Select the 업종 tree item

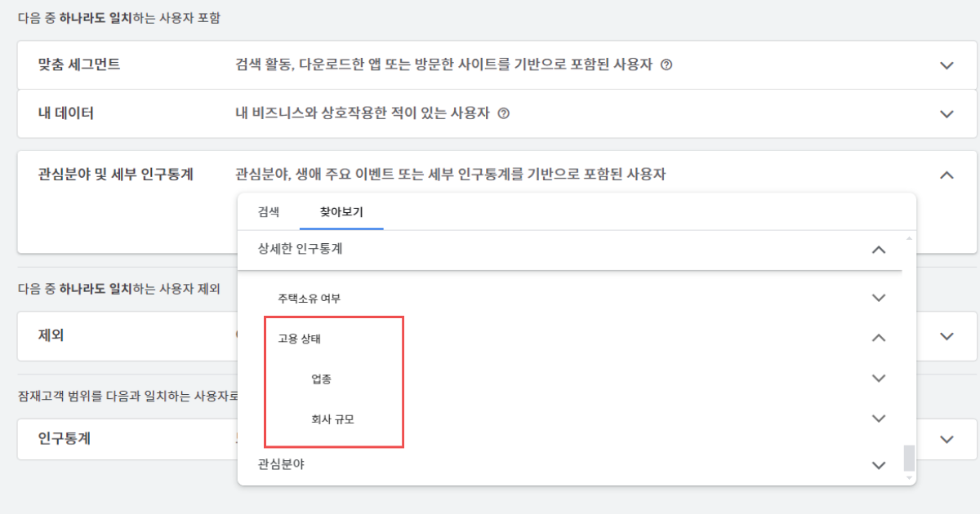click(x=321, y=379)
